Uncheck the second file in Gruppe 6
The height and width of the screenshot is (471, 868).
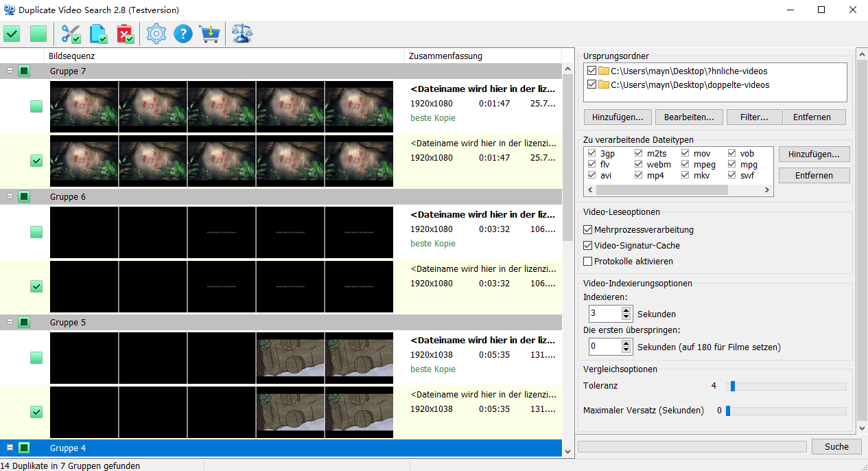[36, 286]
